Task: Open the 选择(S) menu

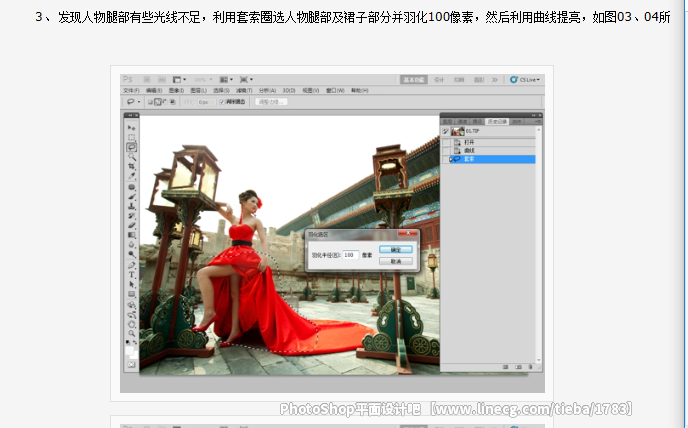Action: coord(221,91)
